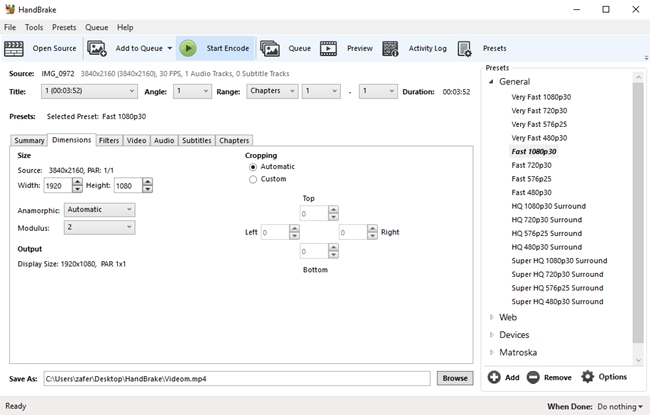Click the Height value field
650x415 pixels.
point(128,186)
